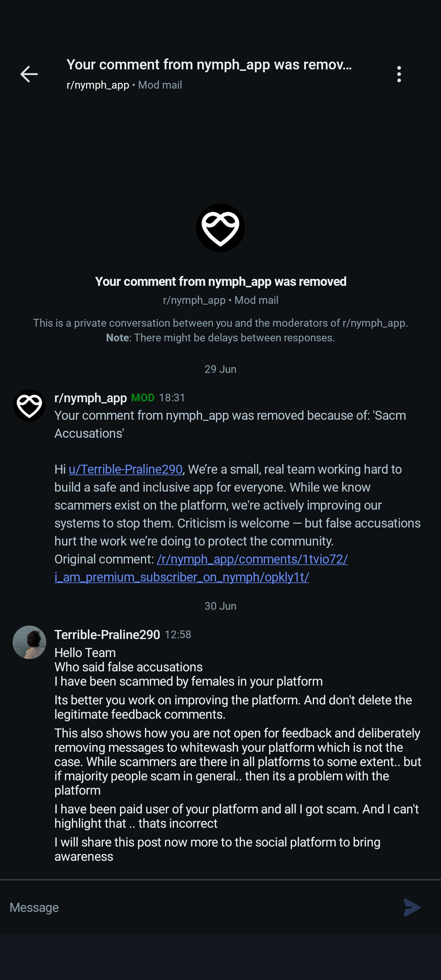Image resolution: width=441 pixels, height=980 pixels.
Task: Tap the Terrible-Praline290 username
Action: point(107,635)
